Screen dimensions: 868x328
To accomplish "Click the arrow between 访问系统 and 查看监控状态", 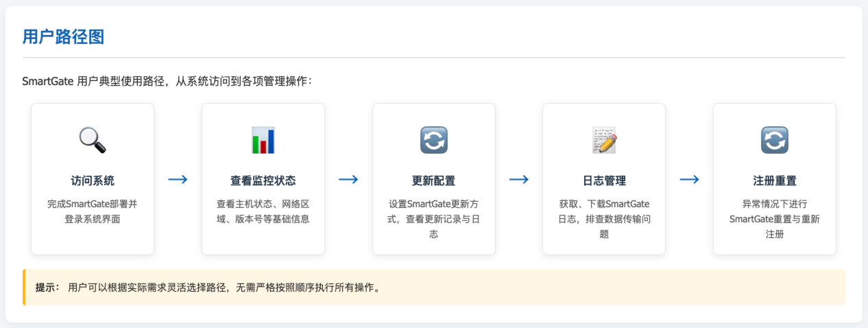I will (178, 179).
